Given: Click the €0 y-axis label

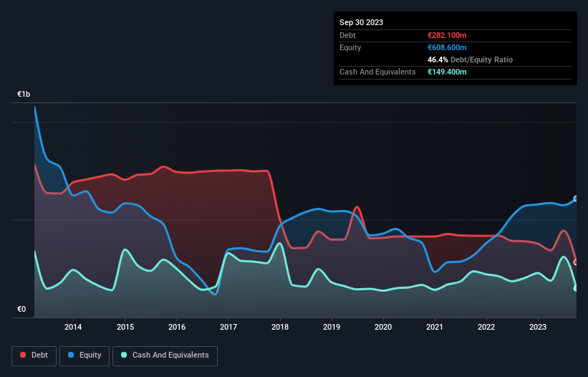Looking at the screenshot, I should (x=21, y=309).
